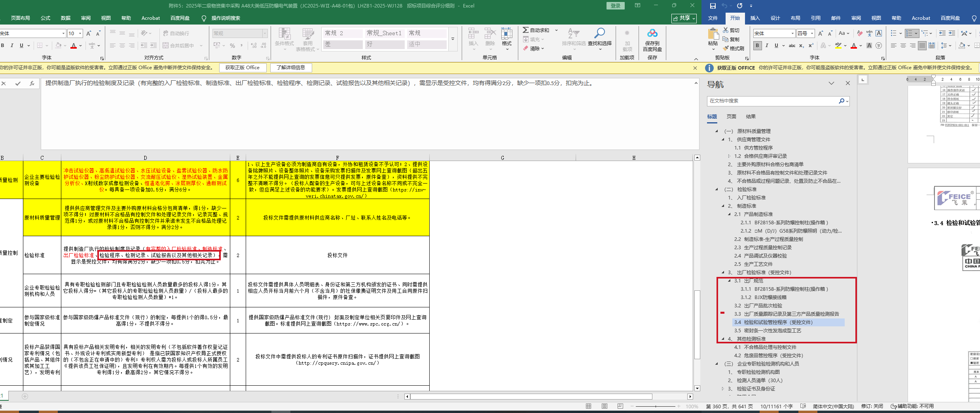Toggle Underline in Excel's font group
The image size is (980, 413).
tap(21, 45)
